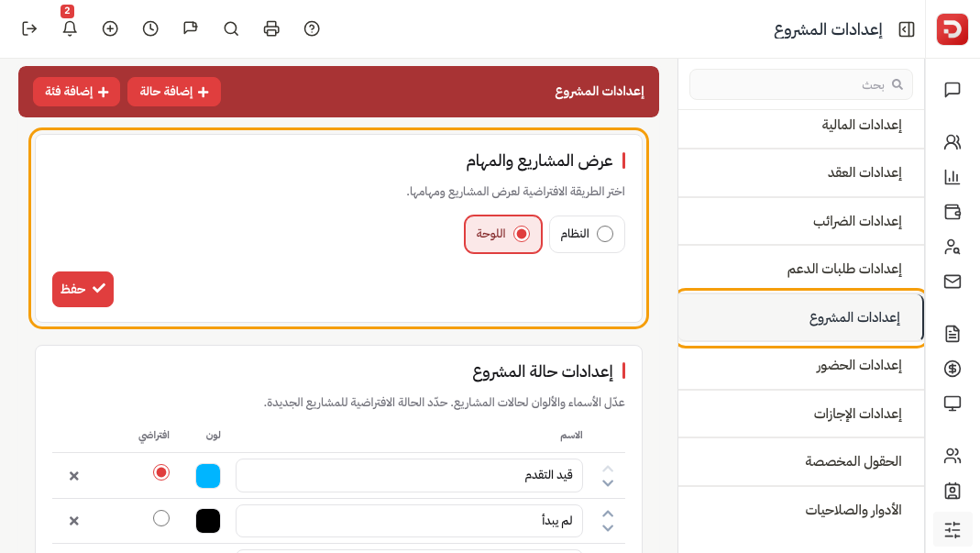Click the إضافة فئة button
The width and height of the screenshot is (980, 553).
pyautogui.click(x=76, y=92)
